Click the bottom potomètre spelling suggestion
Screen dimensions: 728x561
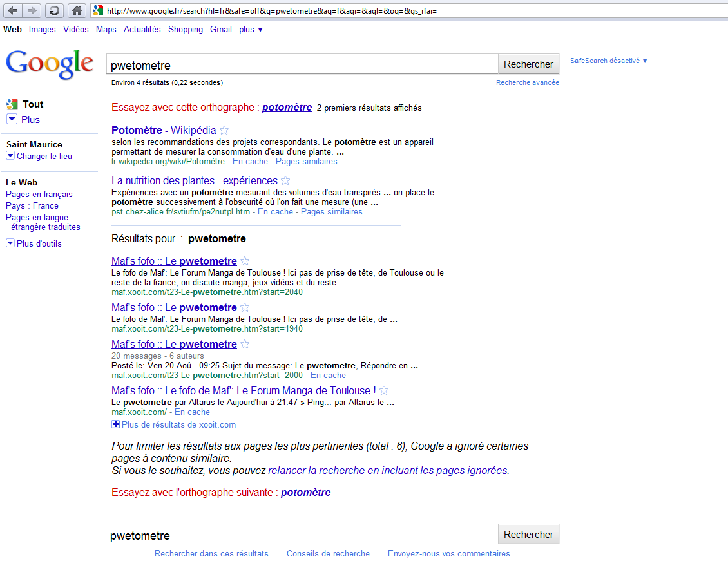[x=305, y=492]
